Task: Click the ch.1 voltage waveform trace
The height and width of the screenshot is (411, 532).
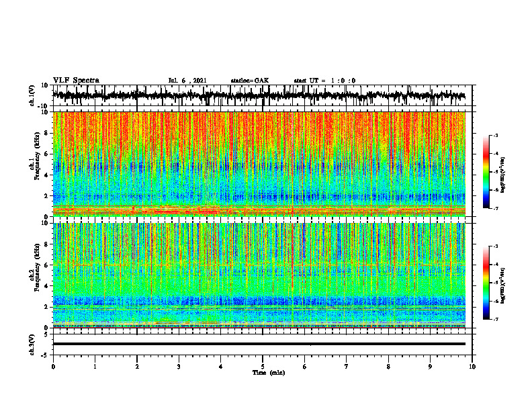Action: 259,95
